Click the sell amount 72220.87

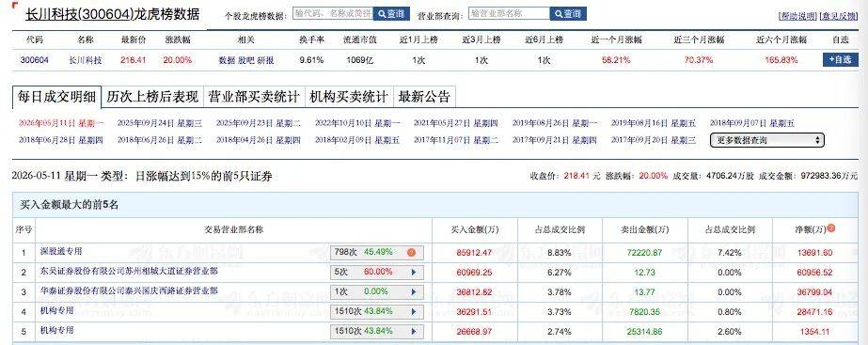coord(644,253)
